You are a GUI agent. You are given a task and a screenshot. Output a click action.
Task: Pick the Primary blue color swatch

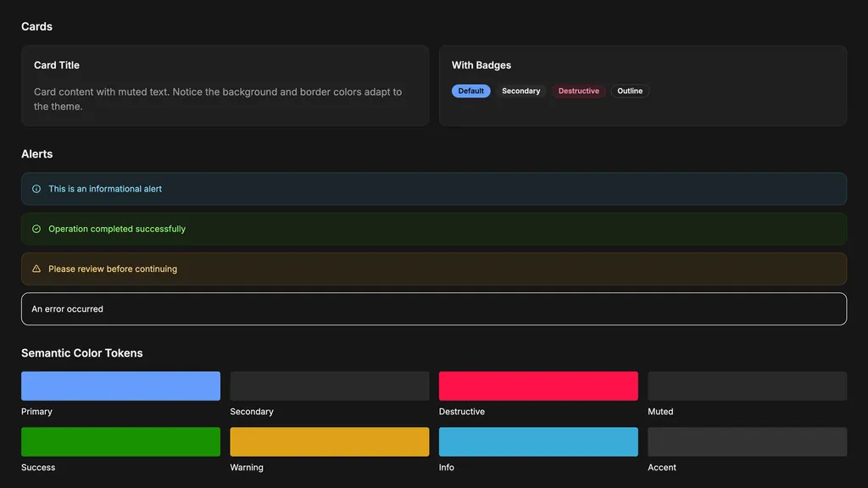click(x=120, y=385)
